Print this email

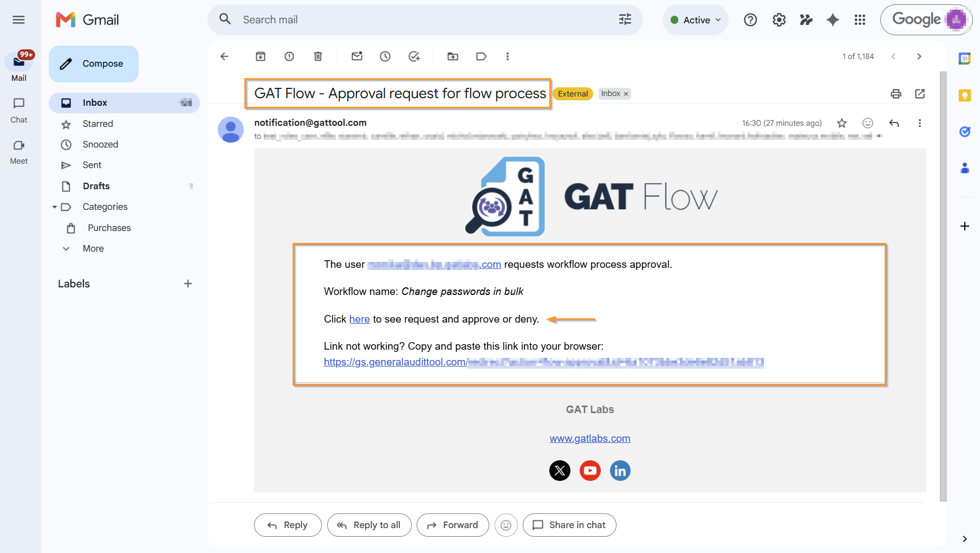coord(896,94)
